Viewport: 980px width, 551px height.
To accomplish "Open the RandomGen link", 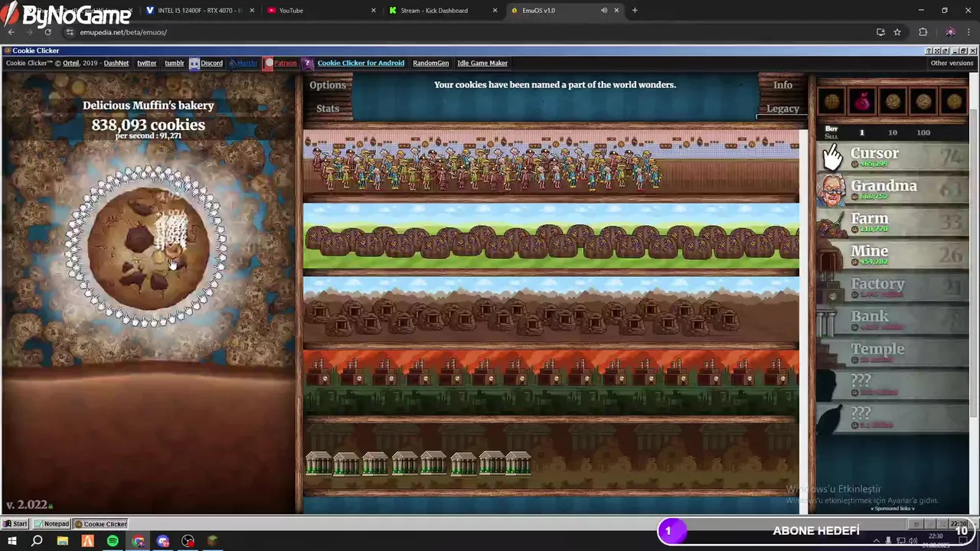I will click(430, 63).
